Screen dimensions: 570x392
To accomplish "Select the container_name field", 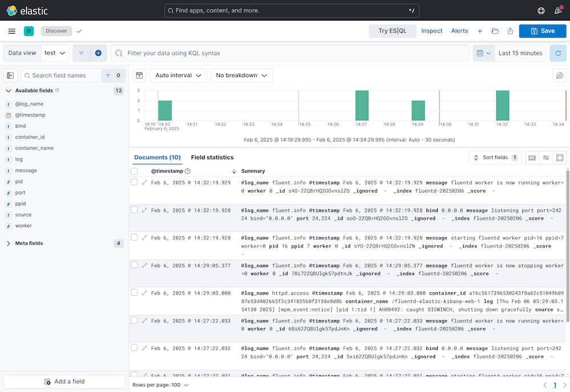I will tap(34, 148).
